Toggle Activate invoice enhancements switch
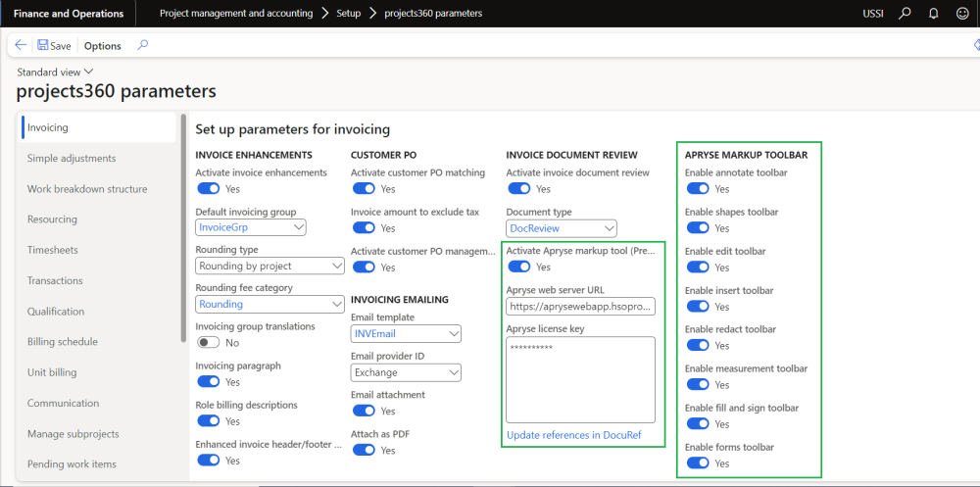 (x=208, y=189)
